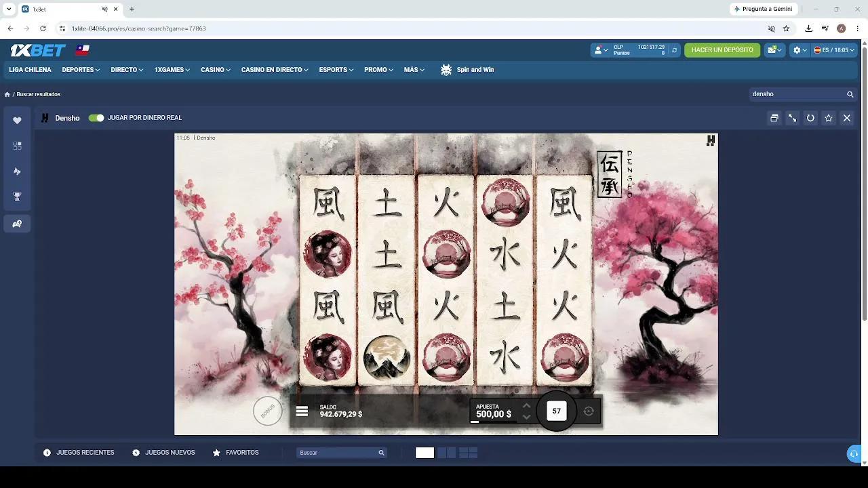Open the settings gear dropdown

[x=800, y=50]
